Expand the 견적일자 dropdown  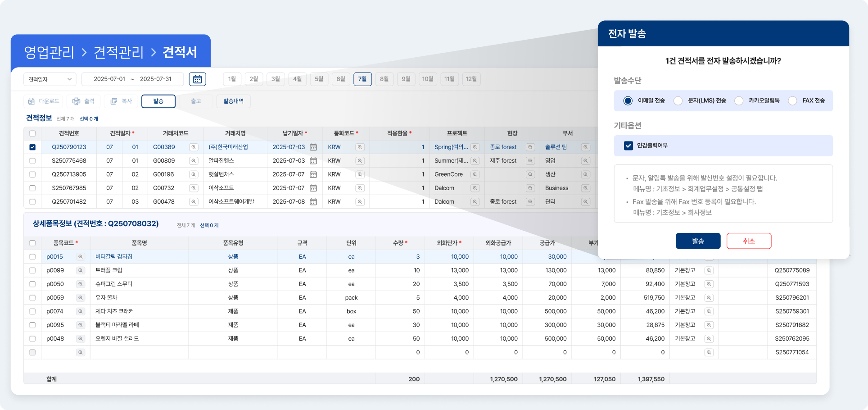point(50,79)
